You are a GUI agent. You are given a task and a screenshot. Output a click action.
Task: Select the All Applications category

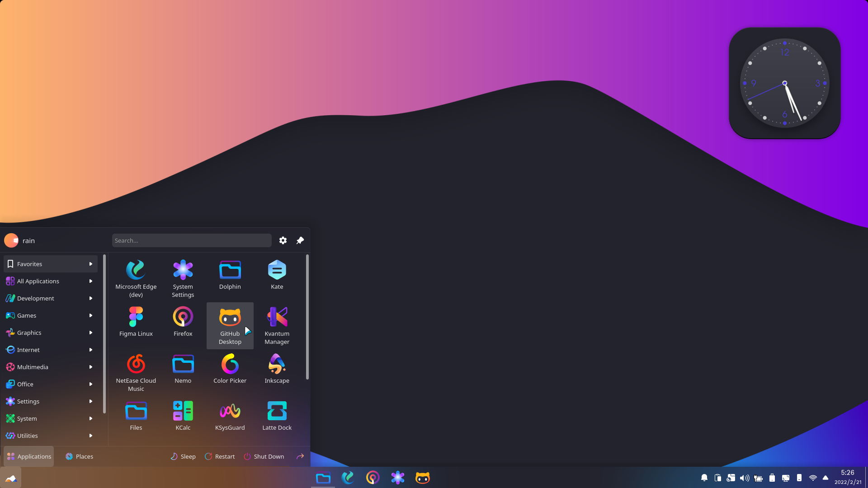(x=51, y=281)
